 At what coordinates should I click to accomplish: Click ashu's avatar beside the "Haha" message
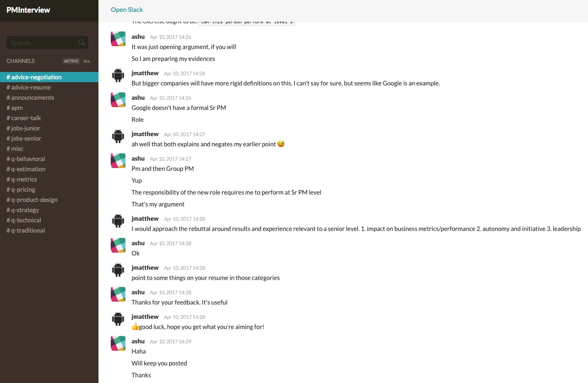(x=118, y=343)
